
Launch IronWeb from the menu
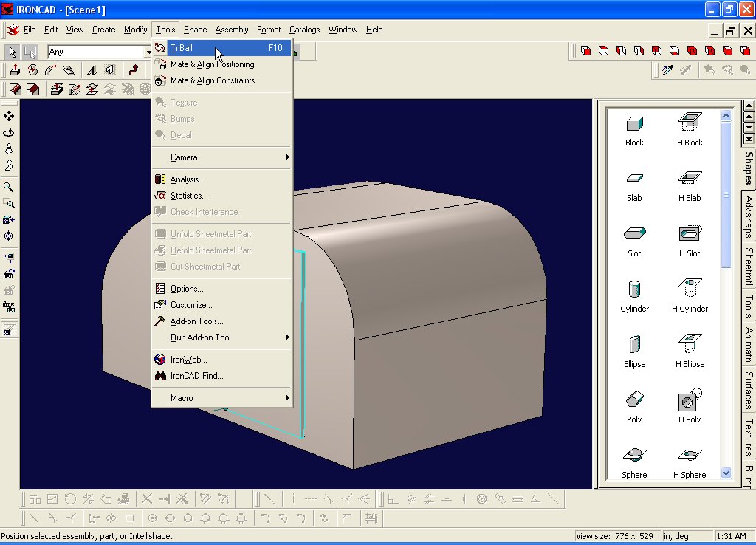point(221,360)
